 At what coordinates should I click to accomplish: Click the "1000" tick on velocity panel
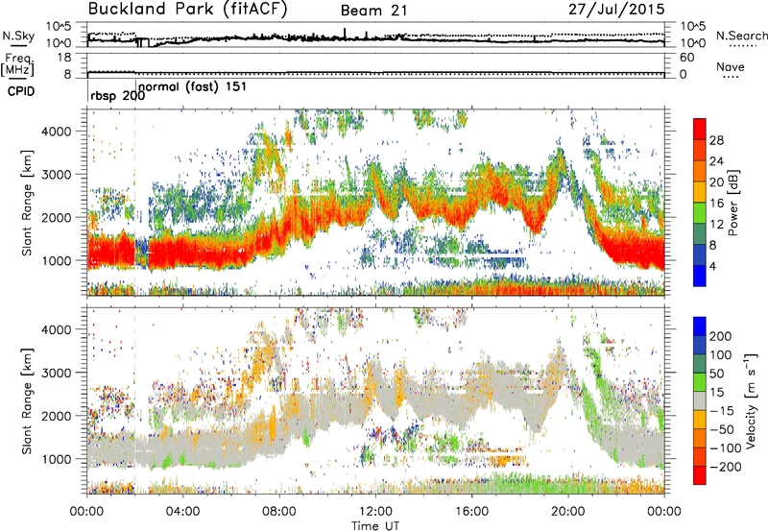56,459
